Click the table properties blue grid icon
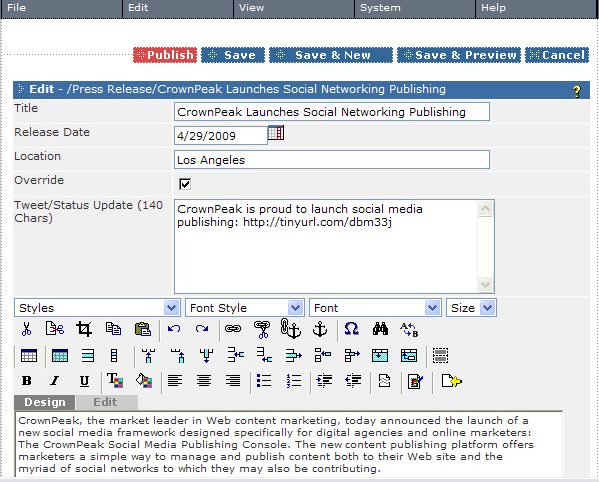Viewport: 599px width, 482px height. [x=60, y=356]
